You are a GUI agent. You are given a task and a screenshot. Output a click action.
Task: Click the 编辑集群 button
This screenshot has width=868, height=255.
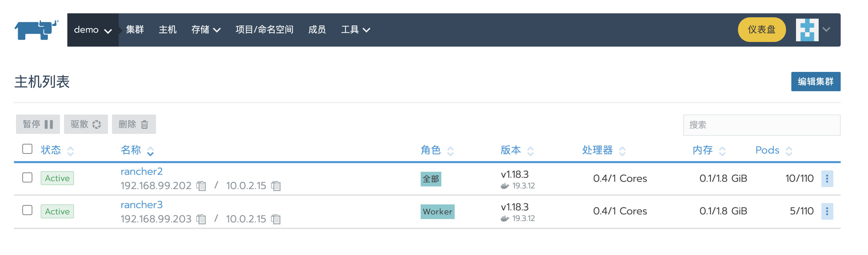click(815, 82)
